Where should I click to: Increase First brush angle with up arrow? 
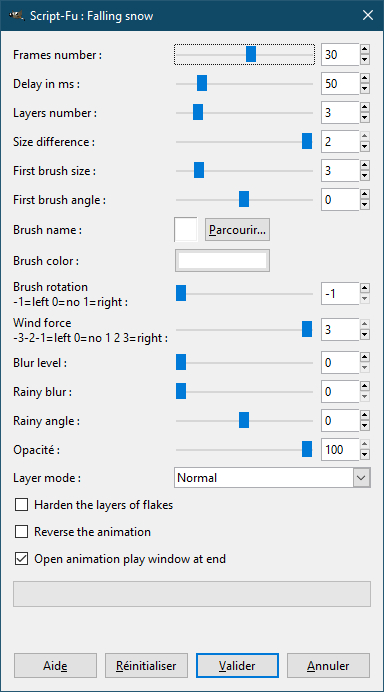click(365, 195)
